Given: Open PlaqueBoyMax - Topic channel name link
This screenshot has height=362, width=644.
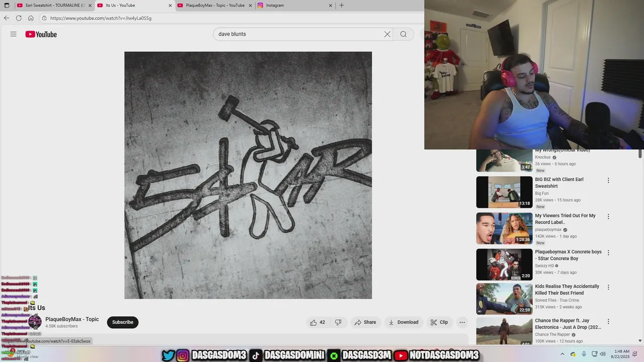Looking at the screenshot, I should [72, 319].
